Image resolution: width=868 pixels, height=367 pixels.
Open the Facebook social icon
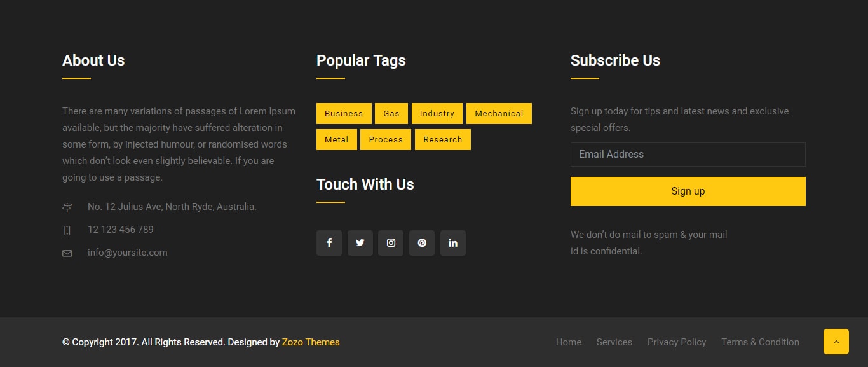point(329,243)
